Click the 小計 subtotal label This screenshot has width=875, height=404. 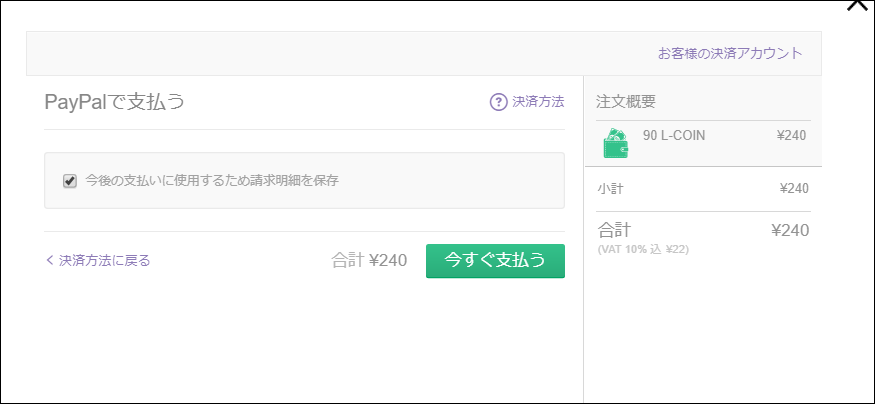(609, 189)
